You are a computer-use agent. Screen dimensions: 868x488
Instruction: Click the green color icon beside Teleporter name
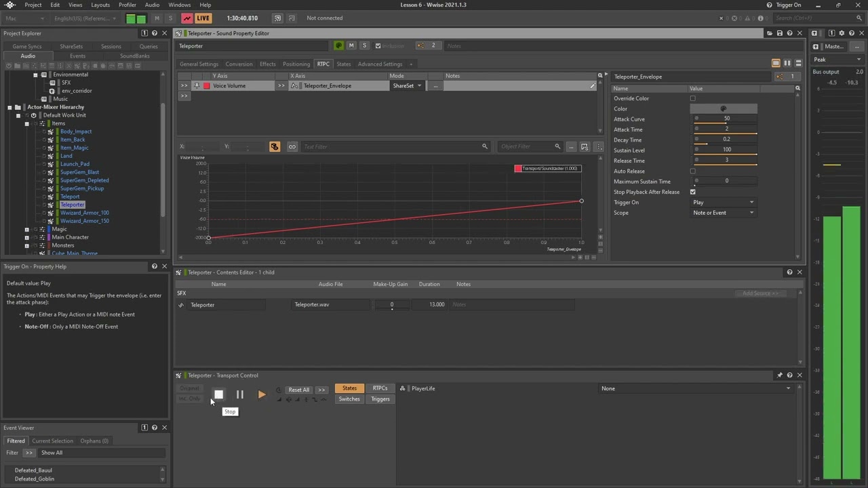click(x=338, y=45)
